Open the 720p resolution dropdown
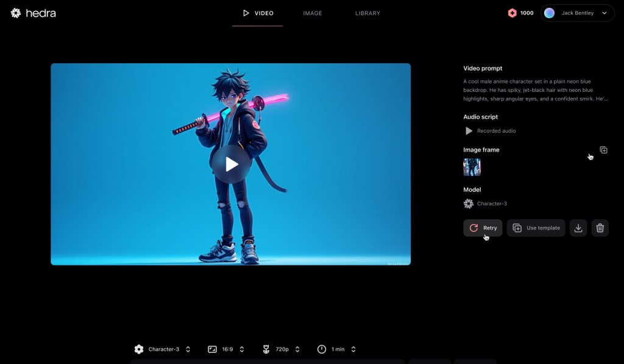This screenshot has height=364, width=624. click(x=282, y=349)
